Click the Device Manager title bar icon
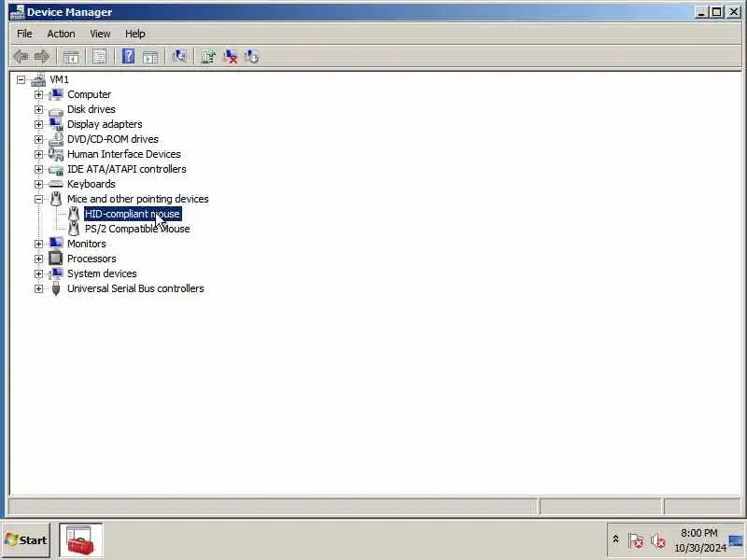The height and width of the screenshot is (560, 747). click(x=17, y=12)
